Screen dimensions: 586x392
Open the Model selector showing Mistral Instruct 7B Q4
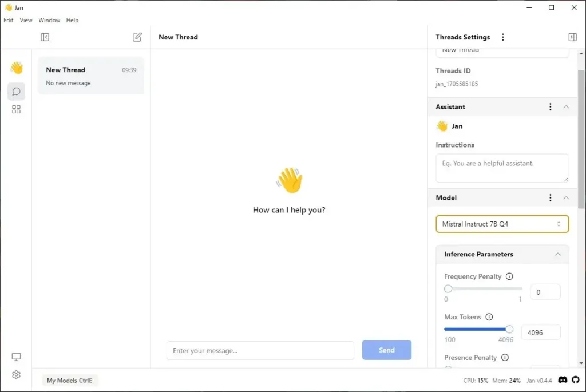502,224
